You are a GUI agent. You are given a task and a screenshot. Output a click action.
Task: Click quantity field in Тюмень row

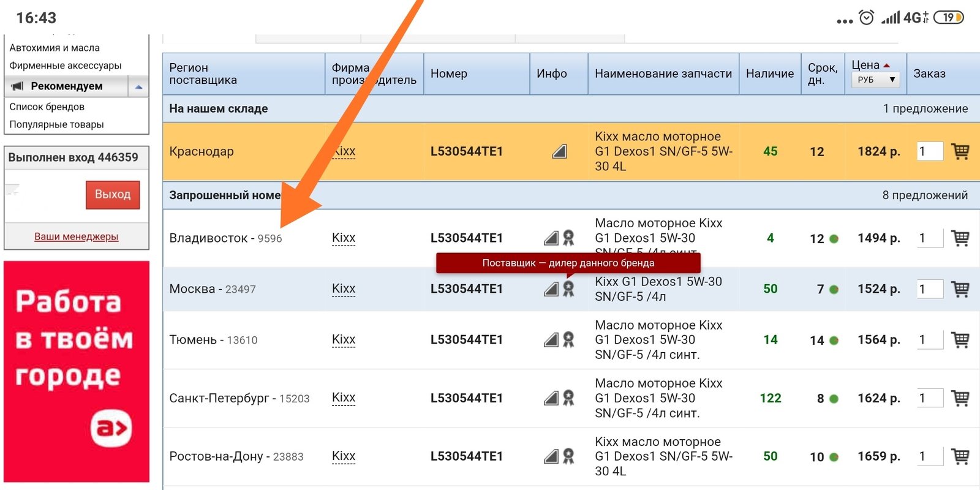click(x=930, y=340)
